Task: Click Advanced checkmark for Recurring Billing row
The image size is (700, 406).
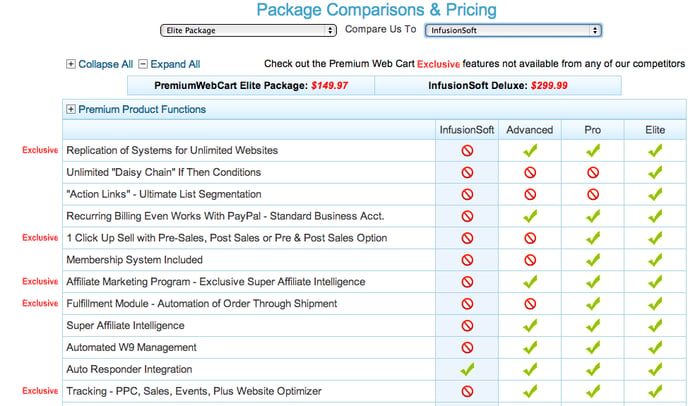Action: coord(530,216)
